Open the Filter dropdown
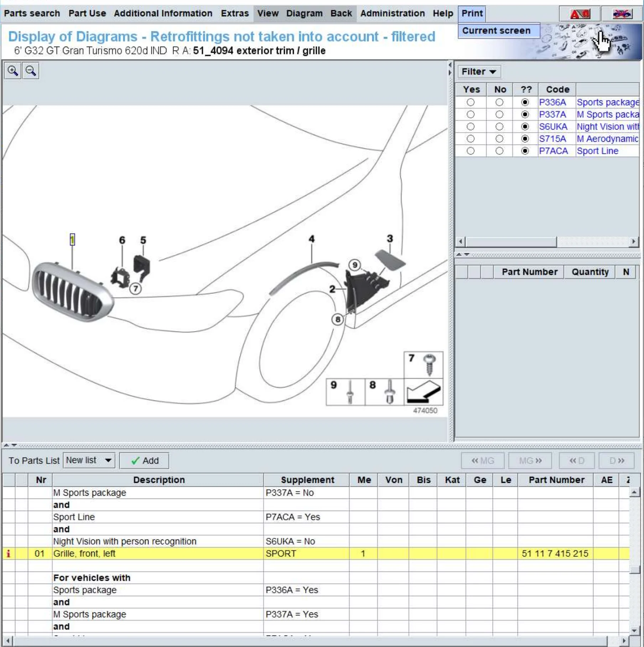The height and width of the screenshot is (647, 644). pos(478,72)
